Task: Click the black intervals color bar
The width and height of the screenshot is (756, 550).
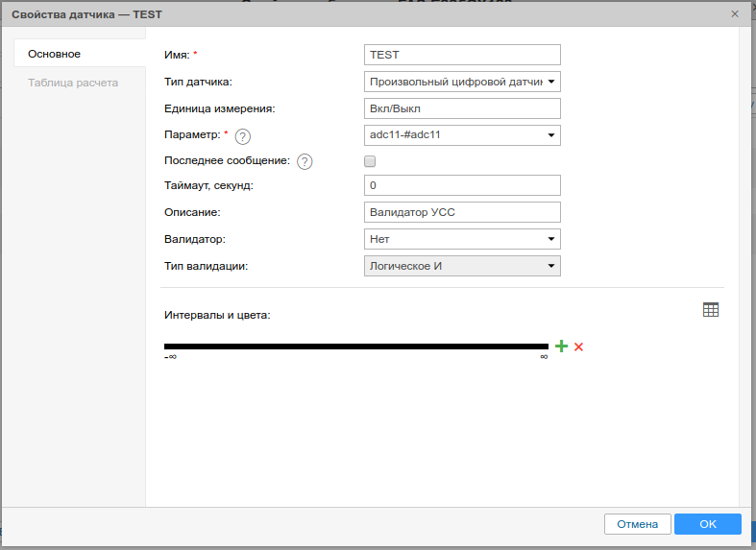Action: point(355,347)
